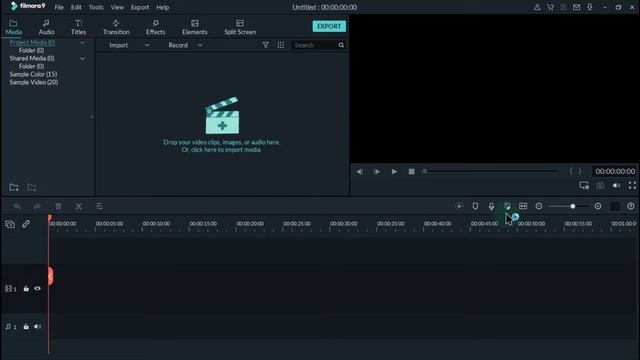The height and width of the screenshot is (360, 640).
Task: Open the Tools menu
Action: pos(96,7)
